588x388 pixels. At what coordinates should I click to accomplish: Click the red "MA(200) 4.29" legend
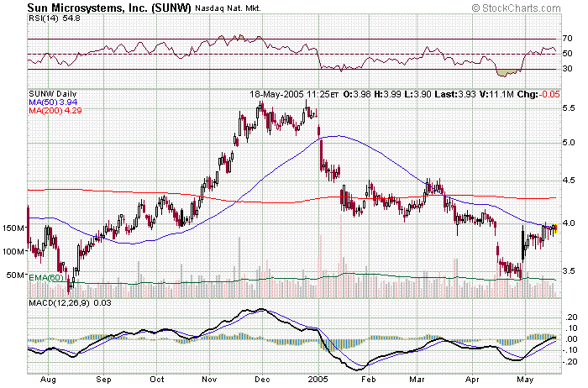(55, 110)
